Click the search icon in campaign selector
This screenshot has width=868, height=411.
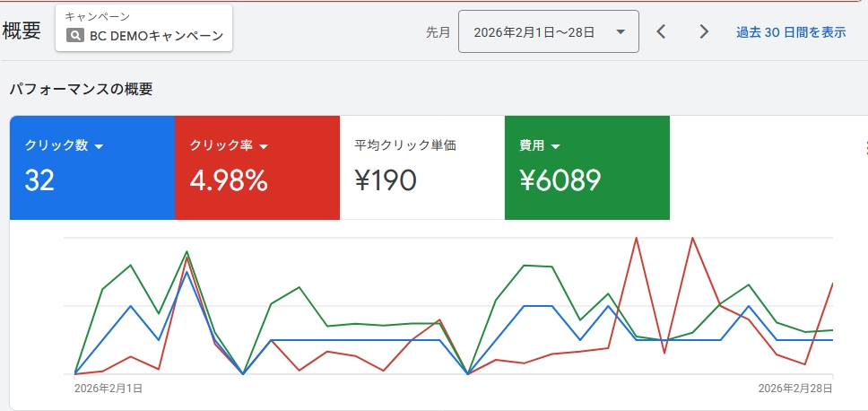point(75,37)
